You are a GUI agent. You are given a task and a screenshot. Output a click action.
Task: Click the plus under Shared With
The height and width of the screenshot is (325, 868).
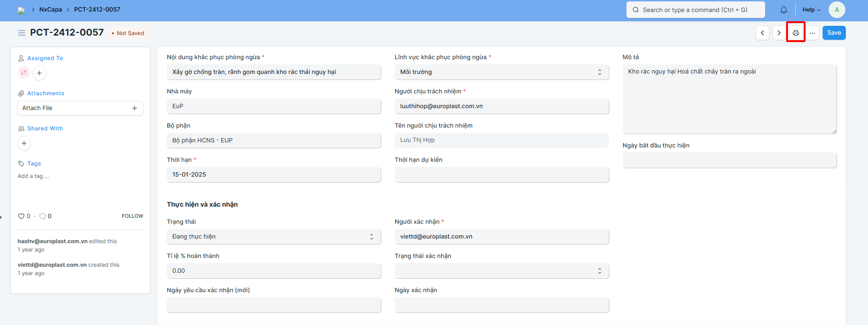pos(24,143)
